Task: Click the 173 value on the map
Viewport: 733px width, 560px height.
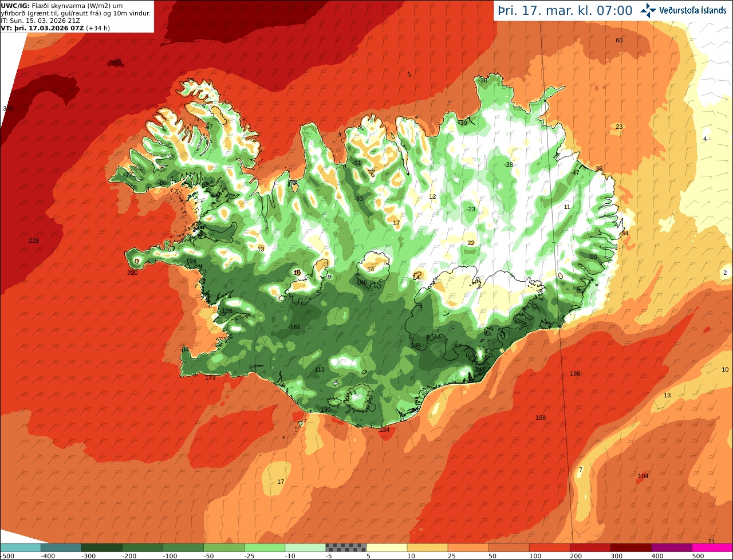Action: 210,377
